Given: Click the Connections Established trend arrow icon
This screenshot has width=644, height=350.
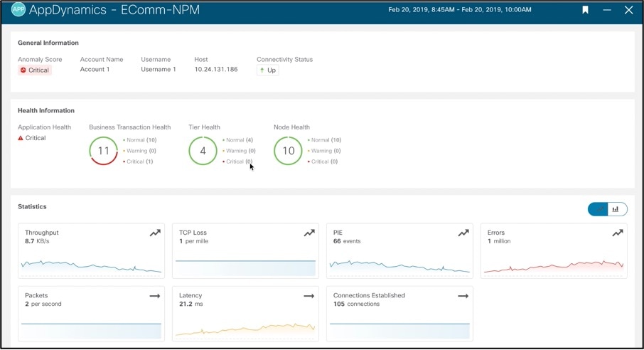Looking at the screenshot, I should (x=463, y=296).
